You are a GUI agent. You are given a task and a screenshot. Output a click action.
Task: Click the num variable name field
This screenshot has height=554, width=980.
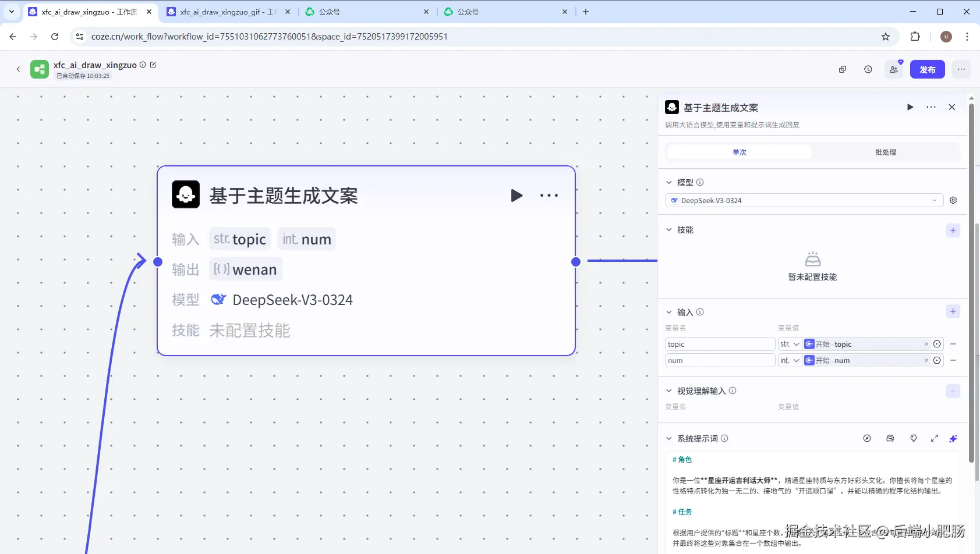coord(720,360)
